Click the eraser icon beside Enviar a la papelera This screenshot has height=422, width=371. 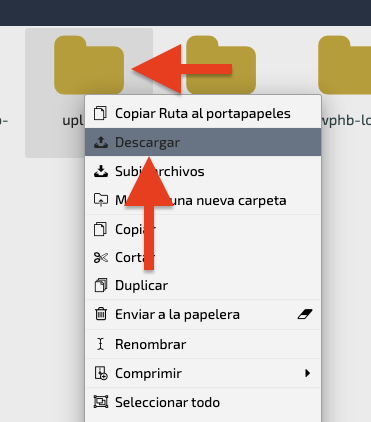click(x=305, y=314)
